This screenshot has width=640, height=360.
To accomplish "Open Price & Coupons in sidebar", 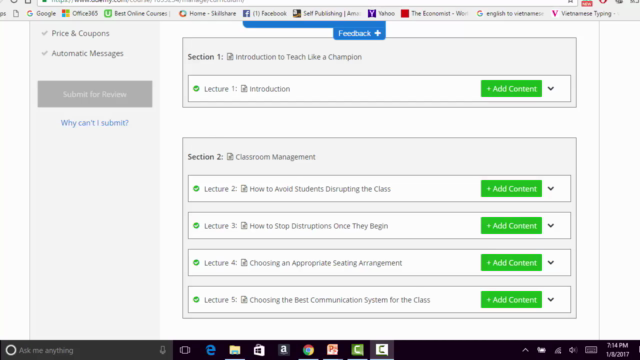I will click(80, 33).
